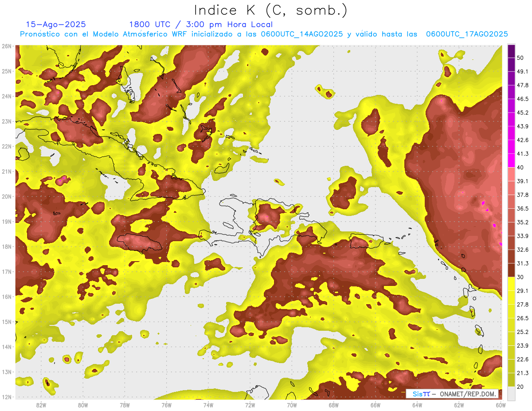Click the latitude label '25N'
Viewport: 532px width, 411px height.
[7, 71]
